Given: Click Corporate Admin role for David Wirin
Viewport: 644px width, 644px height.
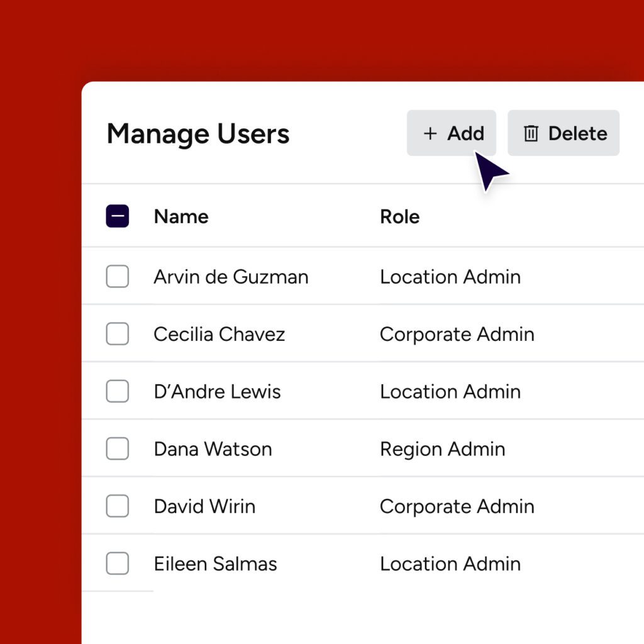Looking at the screenshot, I should 457,506.
